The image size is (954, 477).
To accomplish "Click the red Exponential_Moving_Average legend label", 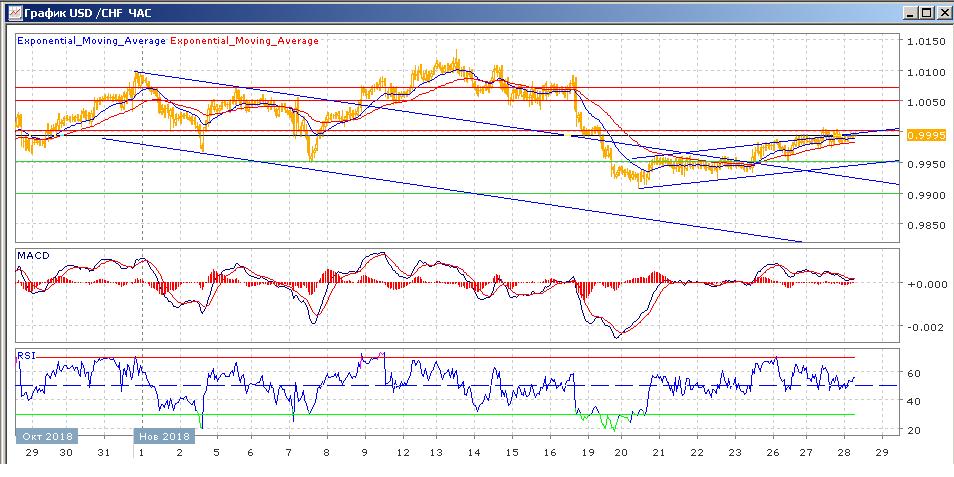I will coord(245,41).
